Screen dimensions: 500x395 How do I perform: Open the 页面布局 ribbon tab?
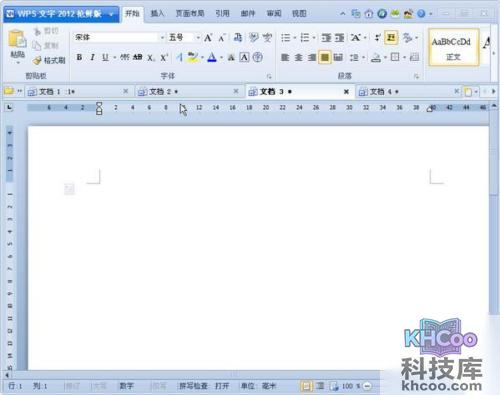pyautogui.click(x=190, y=14)
